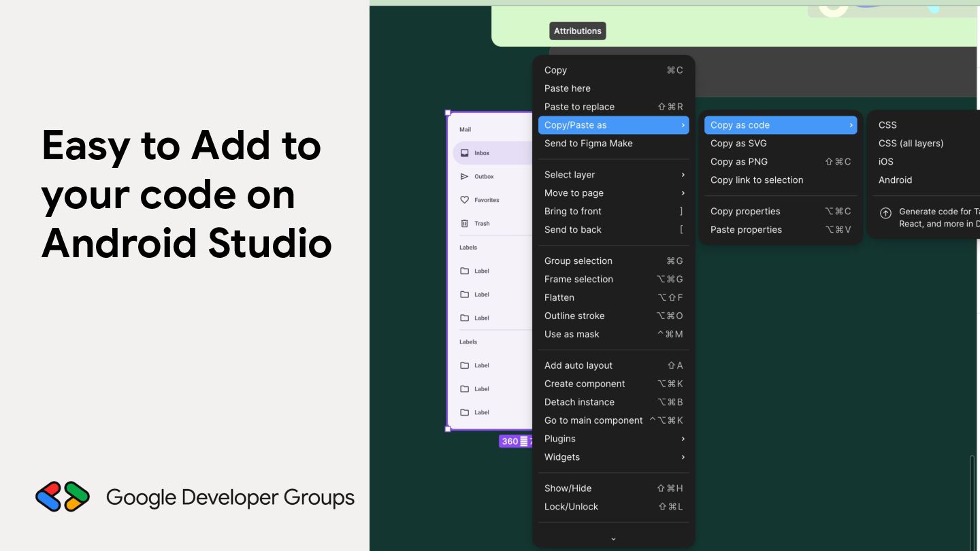Click the upload arrow icon beside Generate code
This screenshot has height=551, width=980.
885,213
